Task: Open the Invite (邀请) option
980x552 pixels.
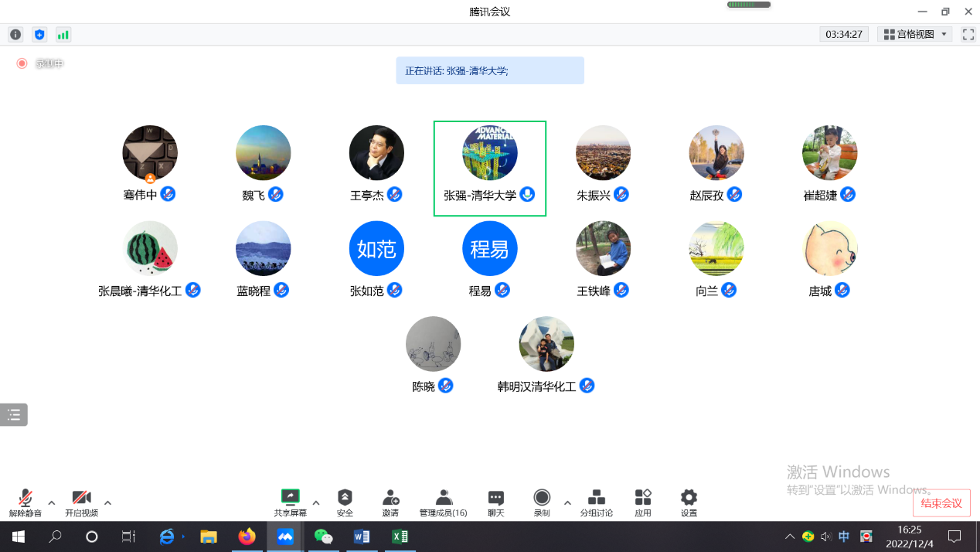Action: click(x=391, y=503)
